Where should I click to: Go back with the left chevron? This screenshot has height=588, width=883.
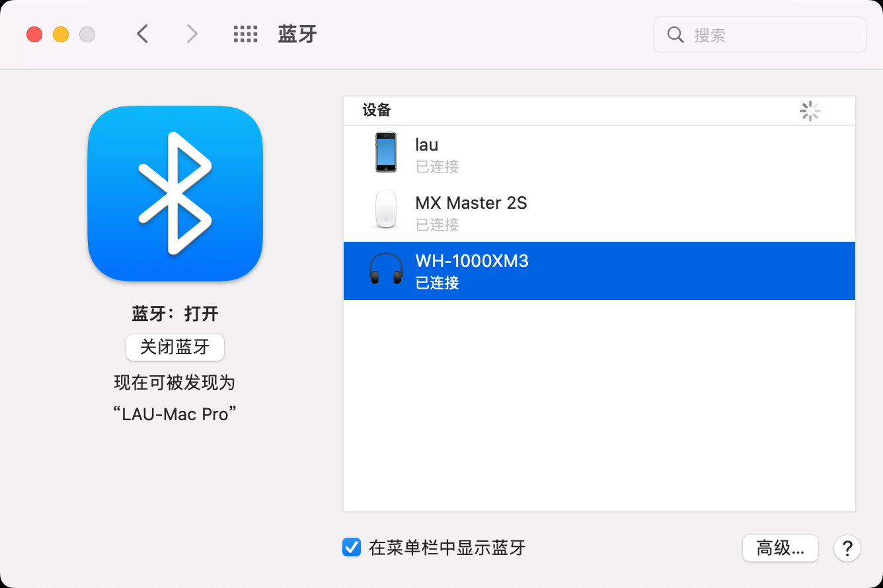pos(142,34)
